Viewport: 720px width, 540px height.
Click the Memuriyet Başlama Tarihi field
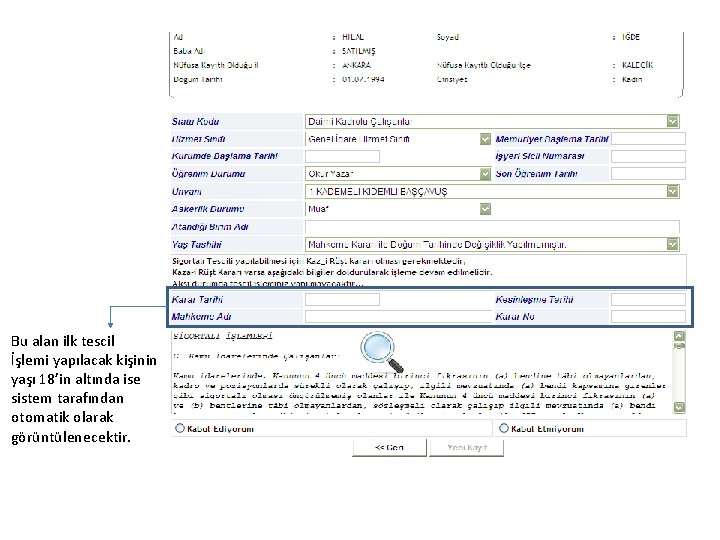coord(648,139)
